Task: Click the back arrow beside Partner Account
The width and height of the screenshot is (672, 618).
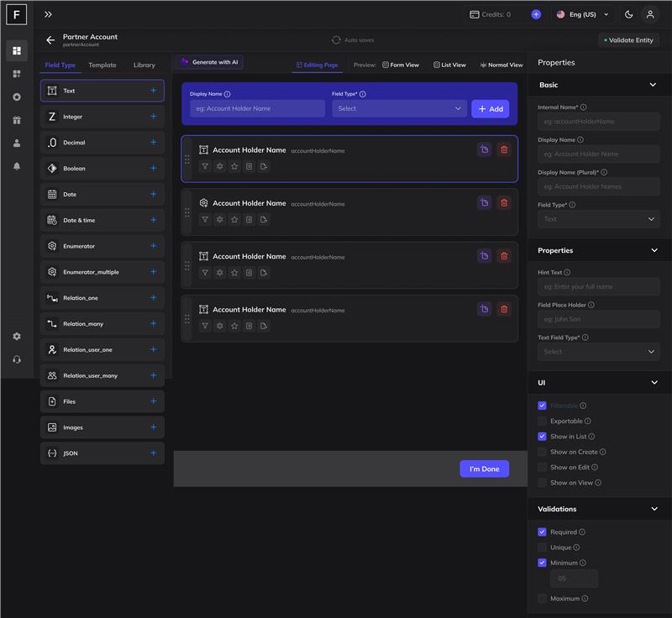Action: click(50, 40)
